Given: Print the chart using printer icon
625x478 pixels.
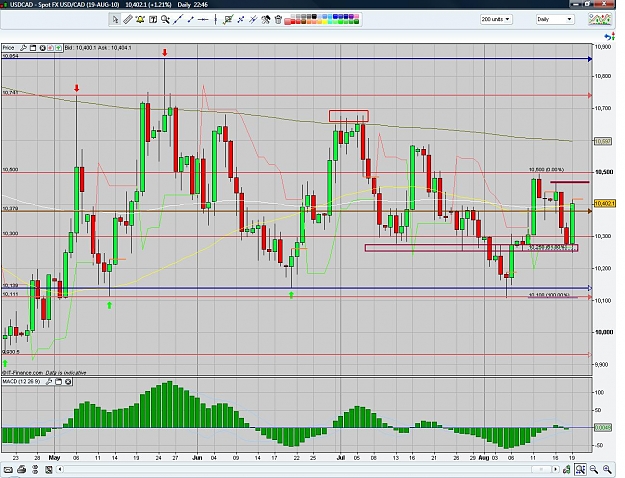Looking at the screenshot, I should click(x=22, y=470).
